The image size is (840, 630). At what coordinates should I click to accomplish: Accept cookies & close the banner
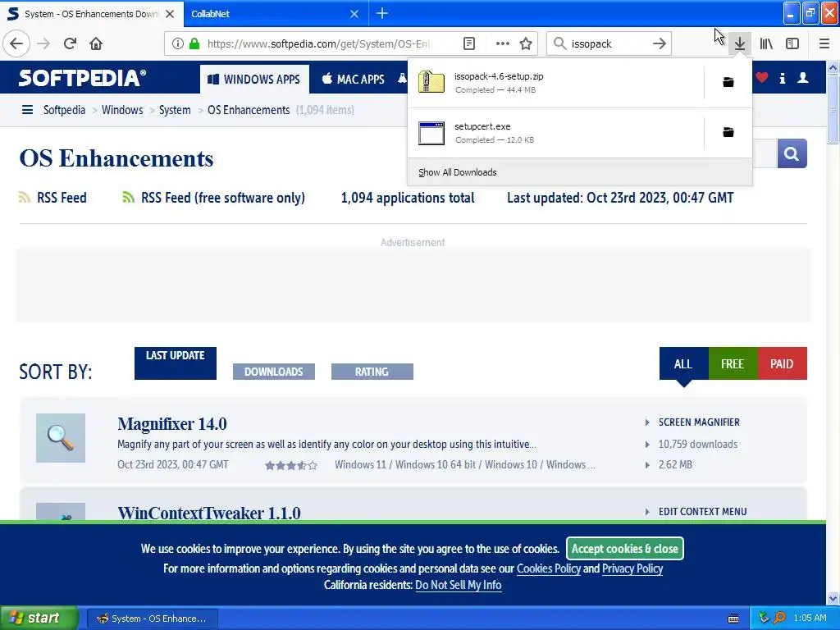pyautogui.click(x=624, y=549)
